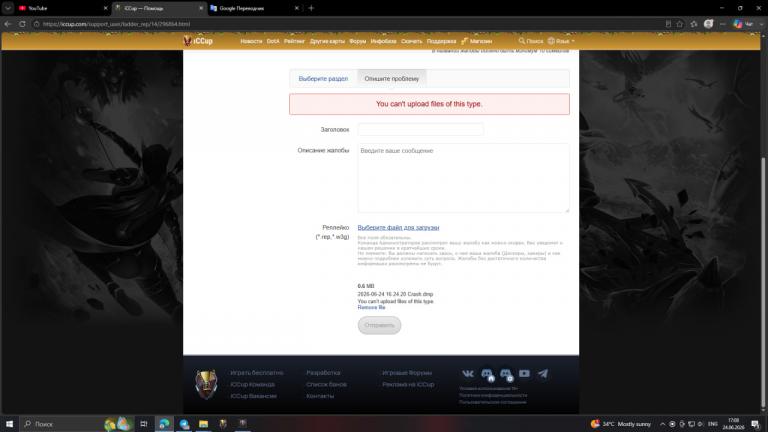Open the Edge browser on the taskbar
The width and height of the screenshot is (768, 432).
tap(165, 424)
